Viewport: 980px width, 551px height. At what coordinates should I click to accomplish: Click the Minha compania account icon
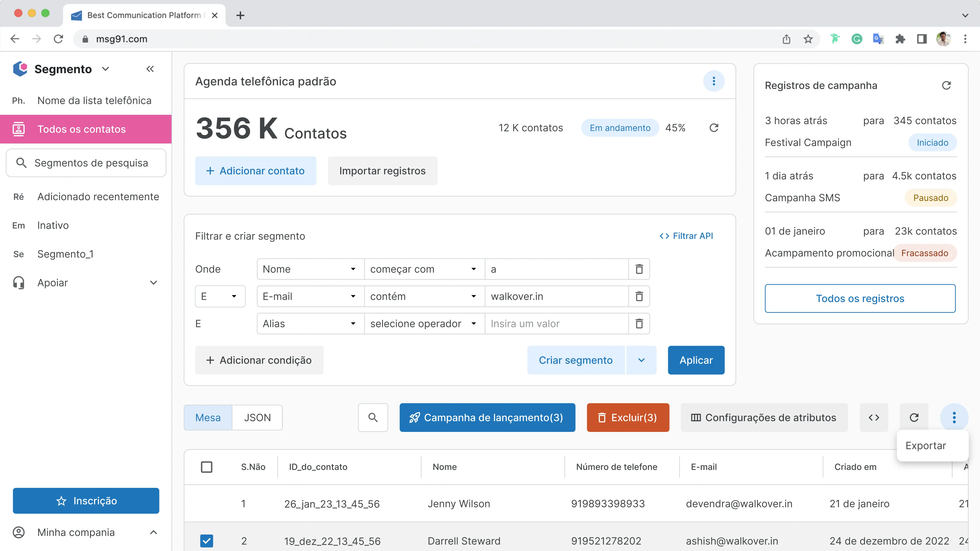(x=19, y=532)
